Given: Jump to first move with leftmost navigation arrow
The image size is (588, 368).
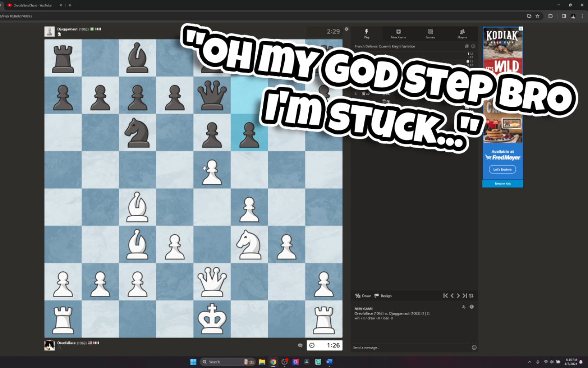Looking at the screenshot, I should (445, 296).
